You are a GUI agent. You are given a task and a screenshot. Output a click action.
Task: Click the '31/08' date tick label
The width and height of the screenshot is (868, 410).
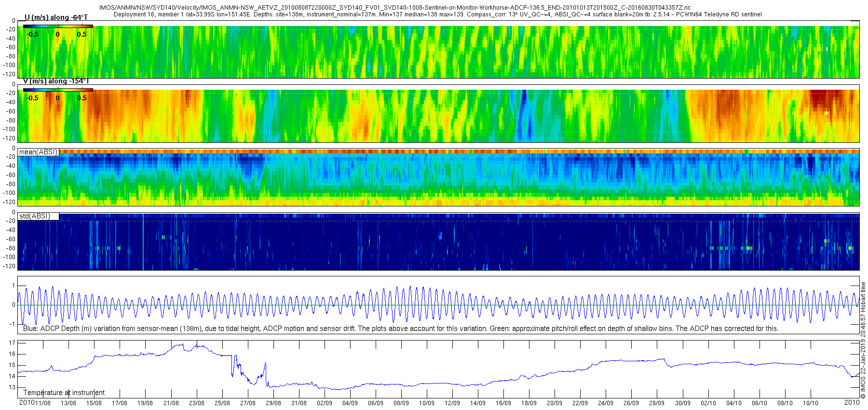[x=298, y=403]
